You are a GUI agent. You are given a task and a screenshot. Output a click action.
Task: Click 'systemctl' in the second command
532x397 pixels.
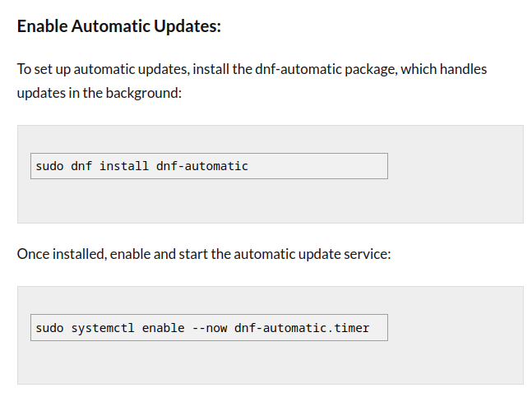pyautogui.click(x=103, y=328)
